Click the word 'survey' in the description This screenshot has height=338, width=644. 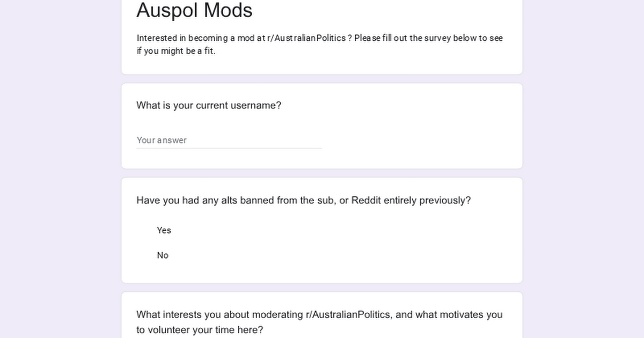click(438, 38)
